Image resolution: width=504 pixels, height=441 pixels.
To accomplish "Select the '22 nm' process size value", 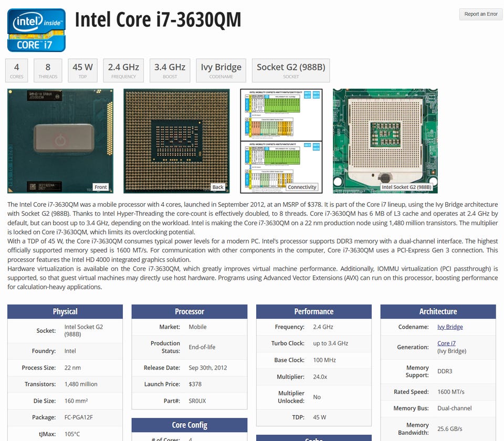I will coord(72,367).
